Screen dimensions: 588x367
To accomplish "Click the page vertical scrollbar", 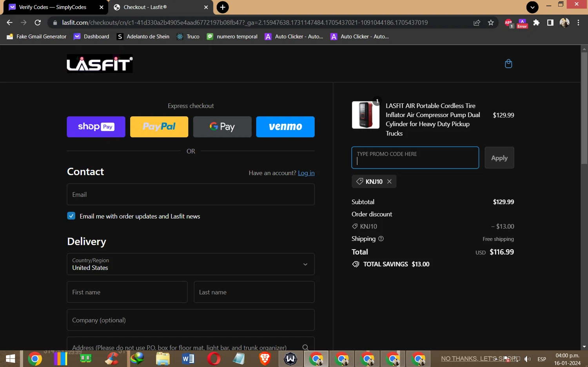I will pyautogui.click(x=584, y=108).
